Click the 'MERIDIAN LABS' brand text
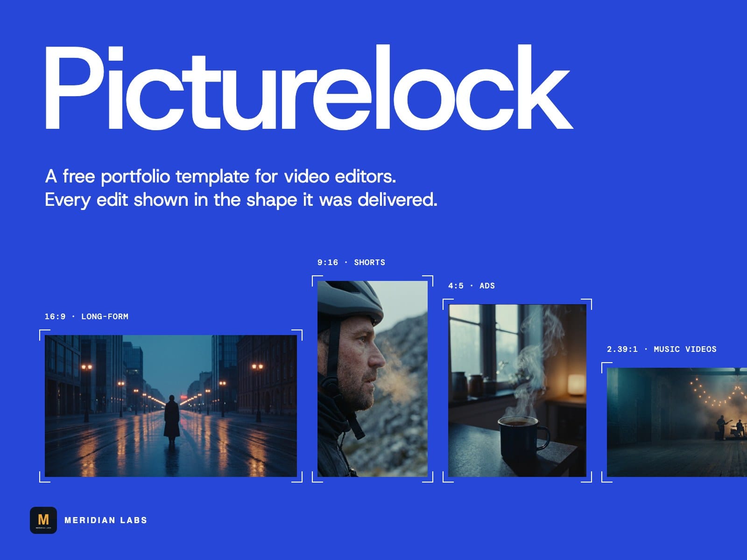The width and height of the screenshot is (747, 560). click(106, 520)
